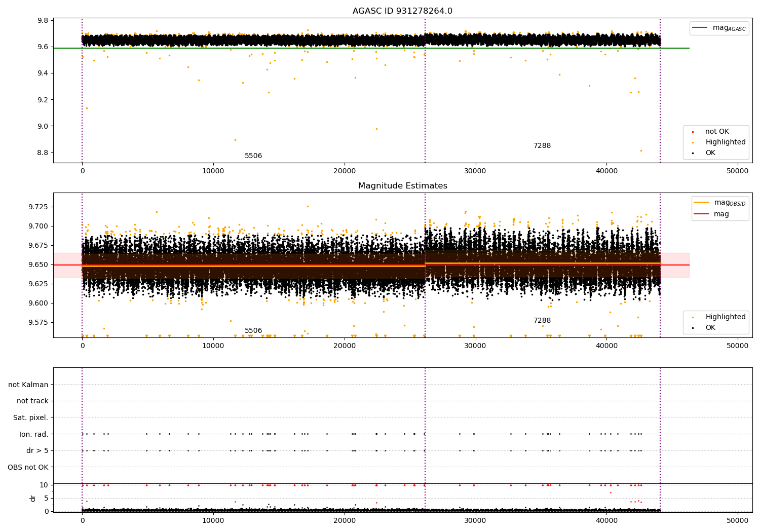
Task: Click the 10 tick on dr axis
Action: [x=44, y=485]
